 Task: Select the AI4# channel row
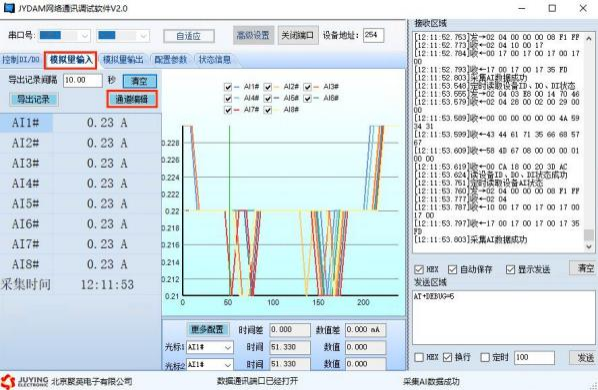[x=80, y=183]
